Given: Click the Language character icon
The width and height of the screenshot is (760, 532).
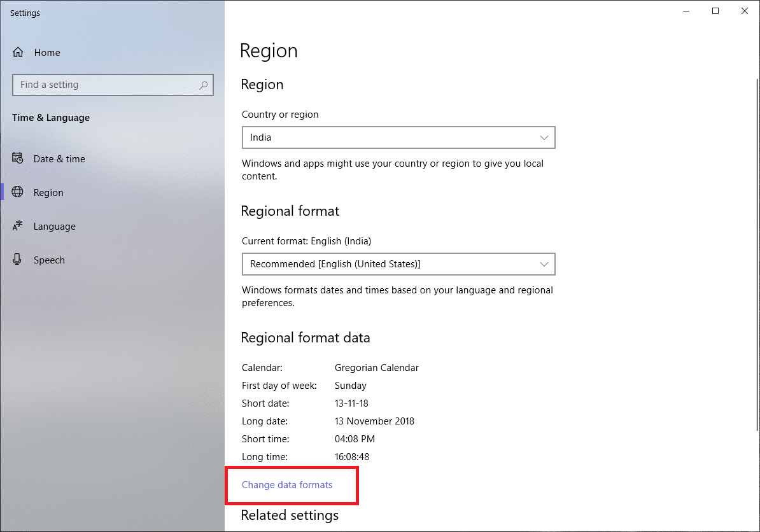Looking at the screenshot, I should (x=17, y=226).
